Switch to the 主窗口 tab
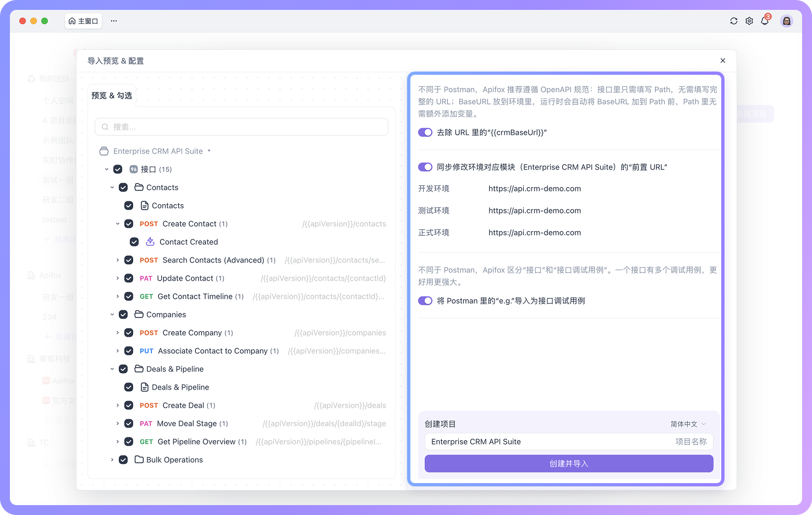 83,21
